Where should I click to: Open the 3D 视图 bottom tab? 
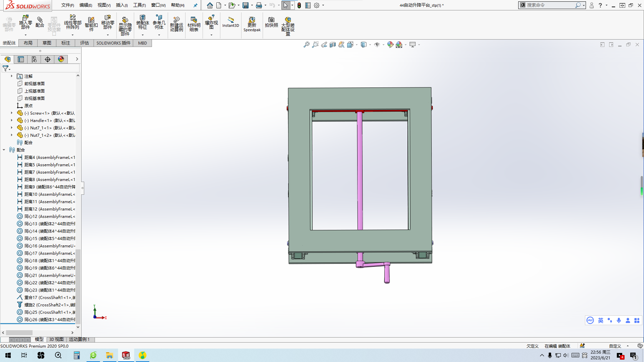pyautogui.click(x=56, y=340)
